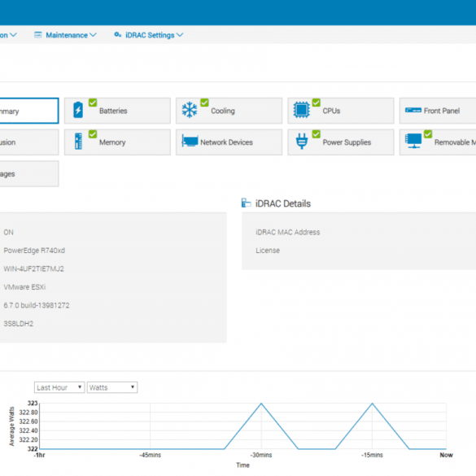Click the snowflake Cooling icon
The width and height of the screenshot is (476, 476).
[x=190, y=110]
